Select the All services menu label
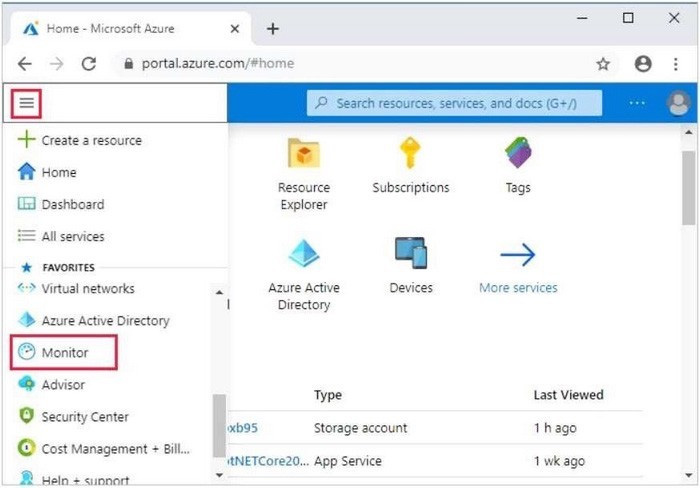 click(73, 237)
